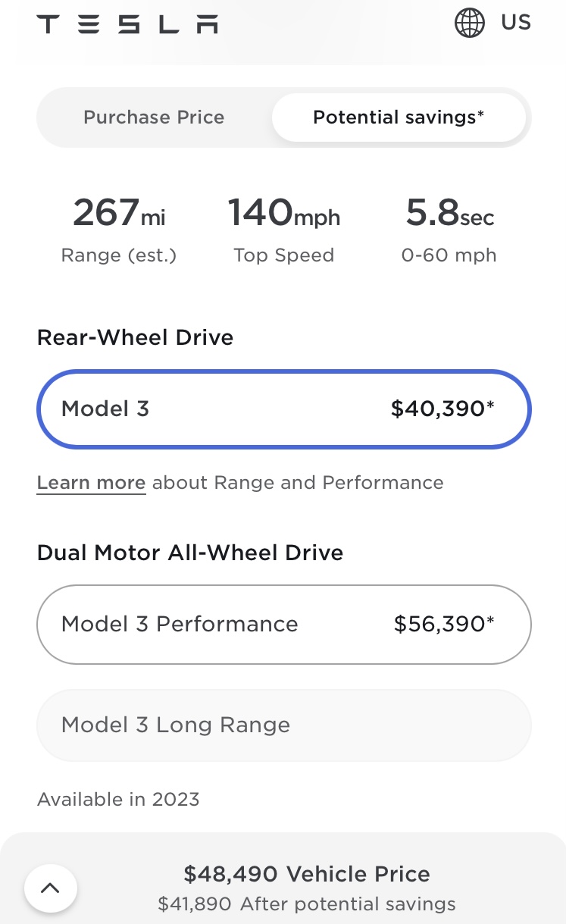Click the US region label
Viewport: 566px width, 924px height.
click(x=516, y=23)
